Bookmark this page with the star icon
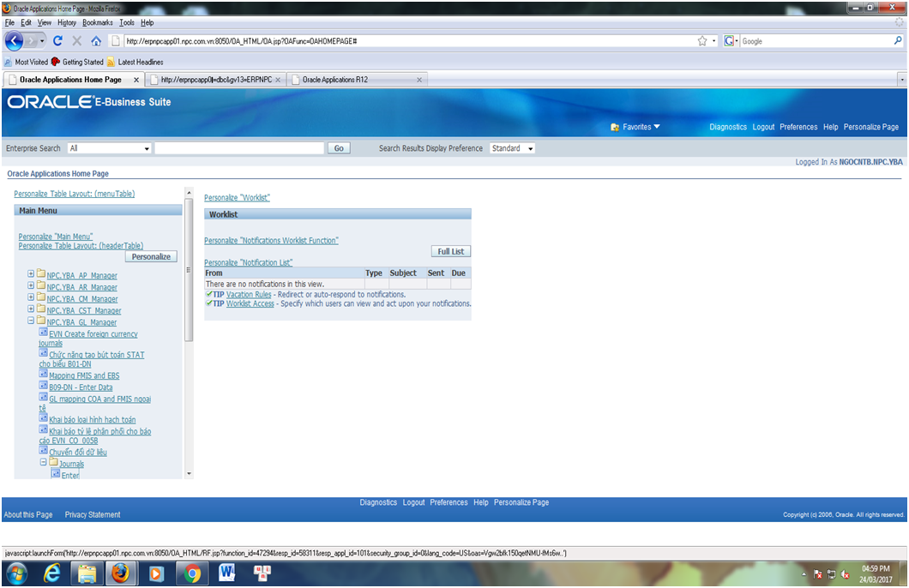The image size is (909, 588). pyautogui.click(x=702, y=41)
